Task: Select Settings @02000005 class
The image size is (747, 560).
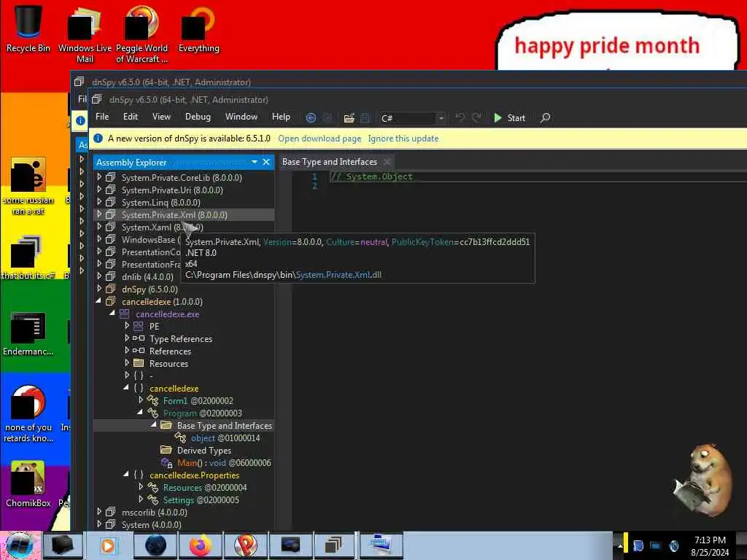Action: pos(201,500)
